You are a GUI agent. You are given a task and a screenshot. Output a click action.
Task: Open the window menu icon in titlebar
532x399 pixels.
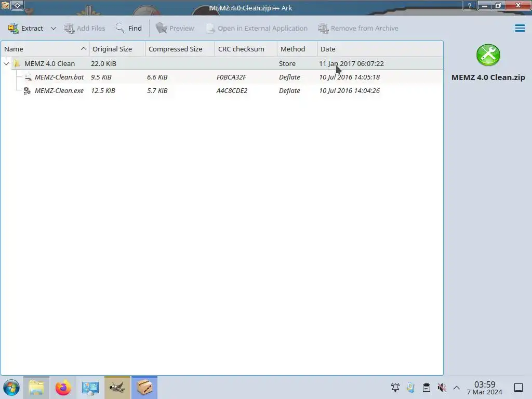pyautogui.click(x=5, y=5)
